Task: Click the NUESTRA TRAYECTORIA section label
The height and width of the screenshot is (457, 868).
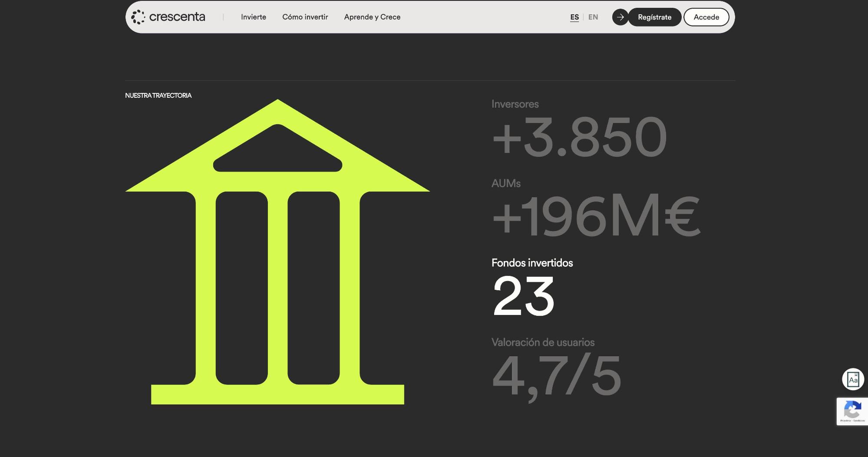Action: [x=158, y=96]
